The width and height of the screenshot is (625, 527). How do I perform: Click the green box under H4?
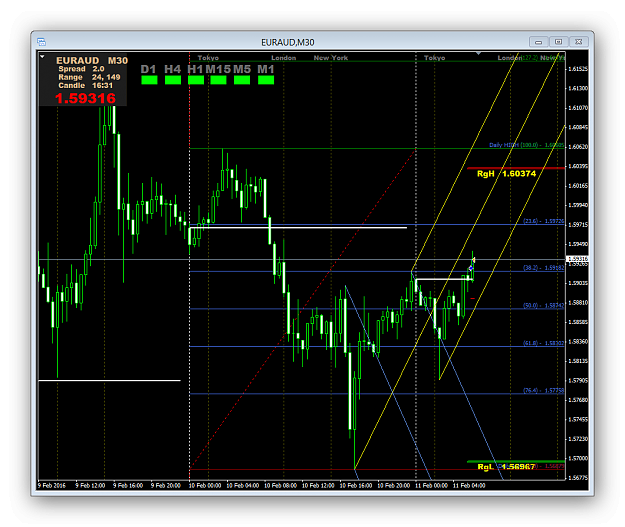pyautogui.click(x=173, y=80)
